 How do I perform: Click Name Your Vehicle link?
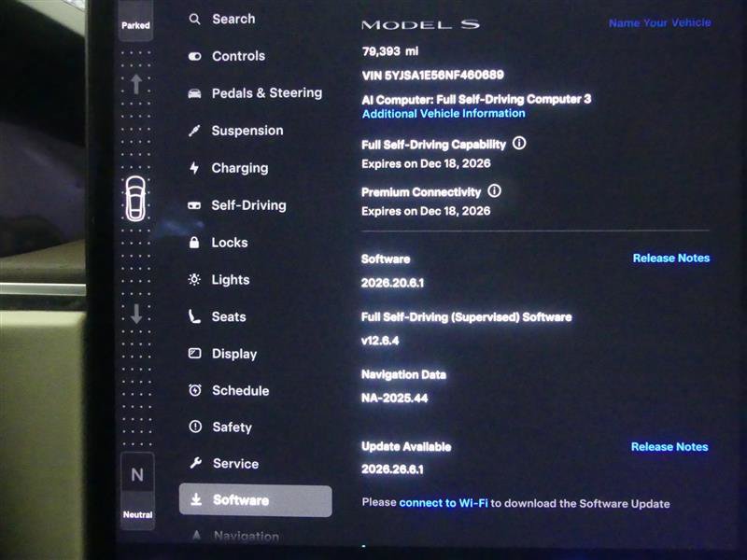pos(660,22)
